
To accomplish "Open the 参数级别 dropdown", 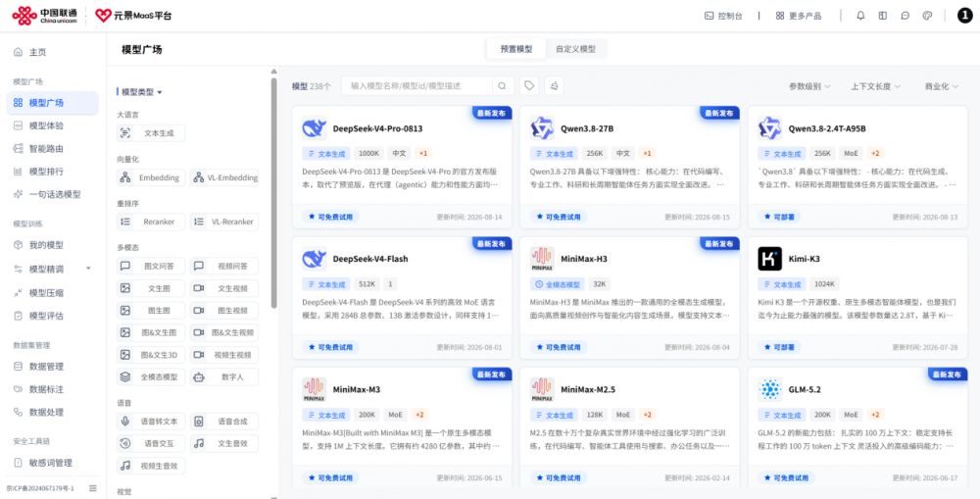I will (809, 86).
